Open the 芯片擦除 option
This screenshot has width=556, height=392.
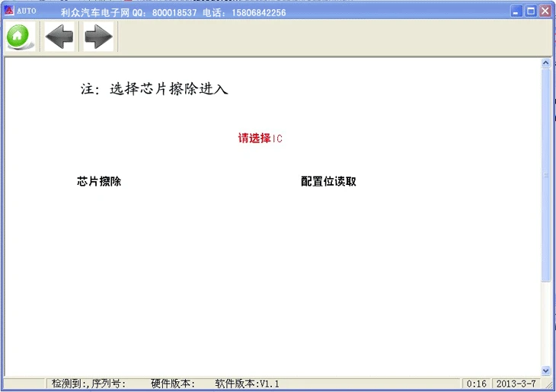click(x=99, y=181)
